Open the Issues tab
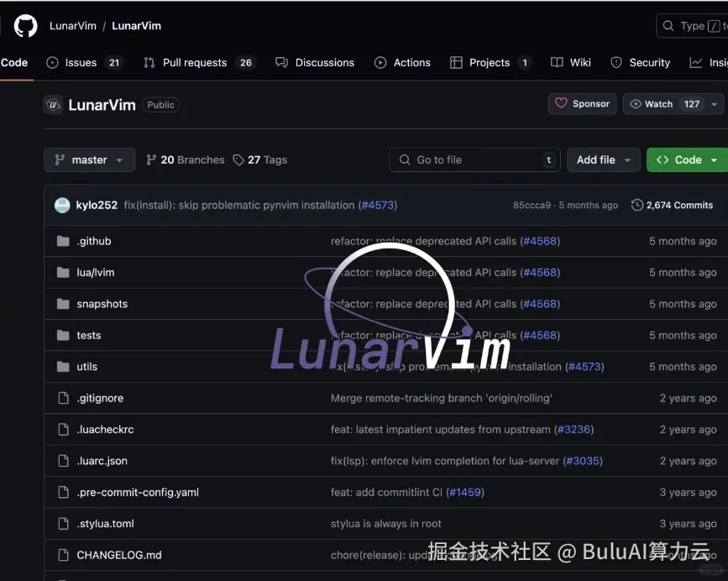Screen dimensions: 728x581 click(85, 63)
